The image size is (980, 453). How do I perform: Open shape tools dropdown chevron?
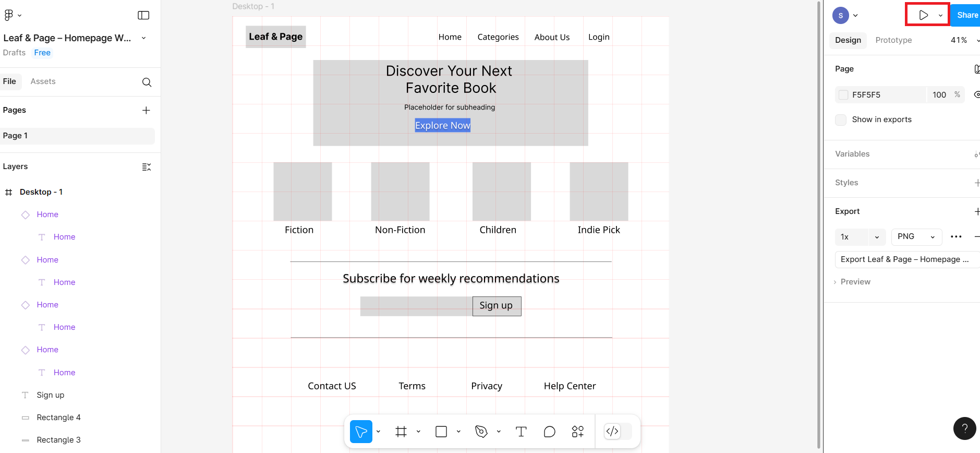pyautogui.click(x=458, y=432)
